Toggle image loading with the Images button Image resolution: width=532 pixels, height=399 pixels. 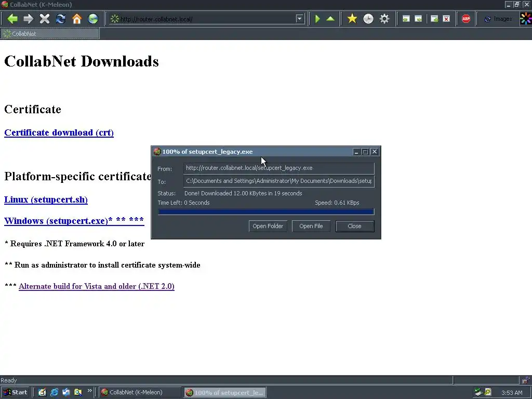click(498, 19)
